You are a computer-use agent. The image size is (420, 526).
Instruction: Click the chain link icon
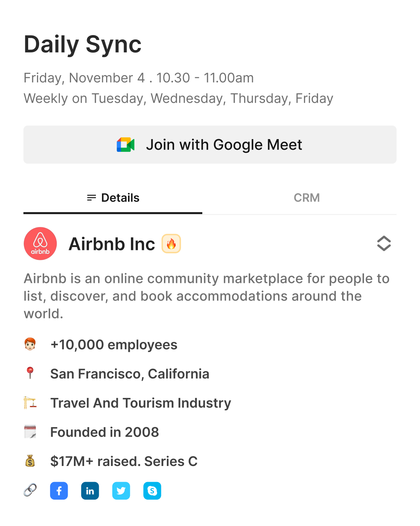click(30, 490)
